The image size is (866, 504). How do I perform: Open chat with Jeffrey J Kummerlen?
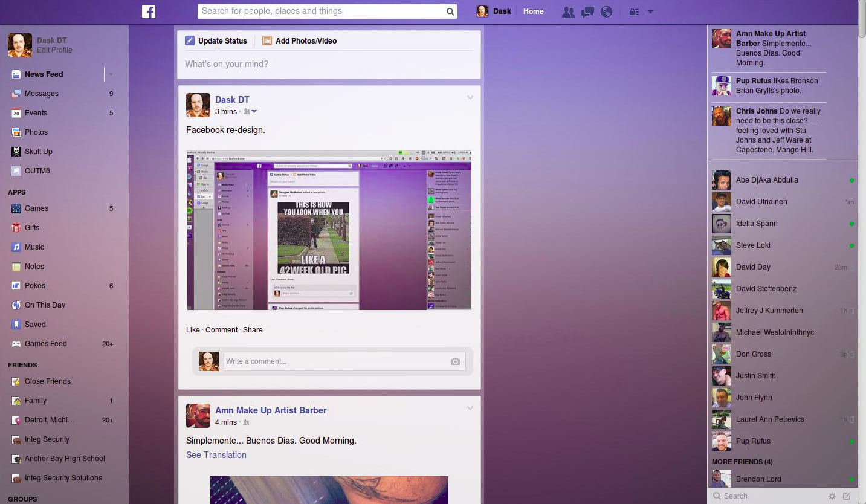tap(783, 311)
